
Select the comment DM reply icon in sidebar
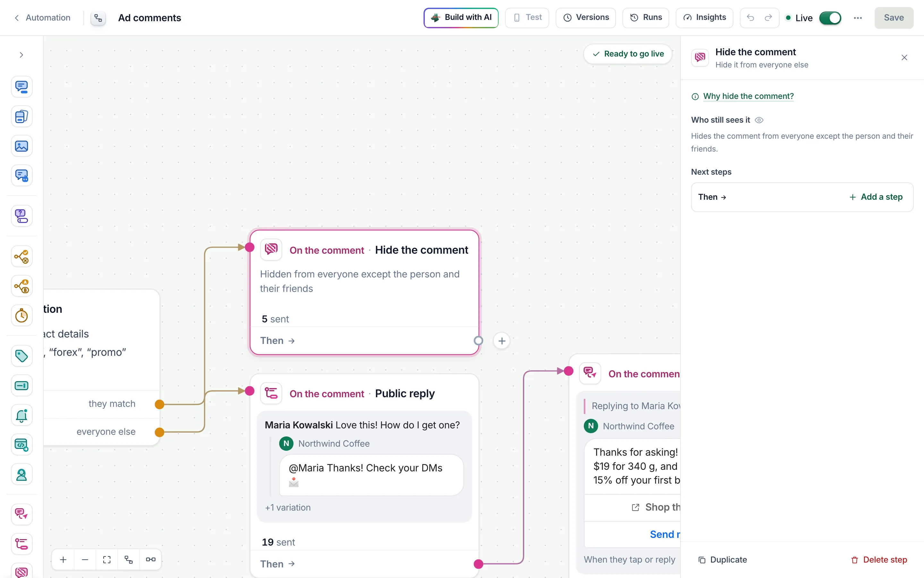[x=21, y=514]
